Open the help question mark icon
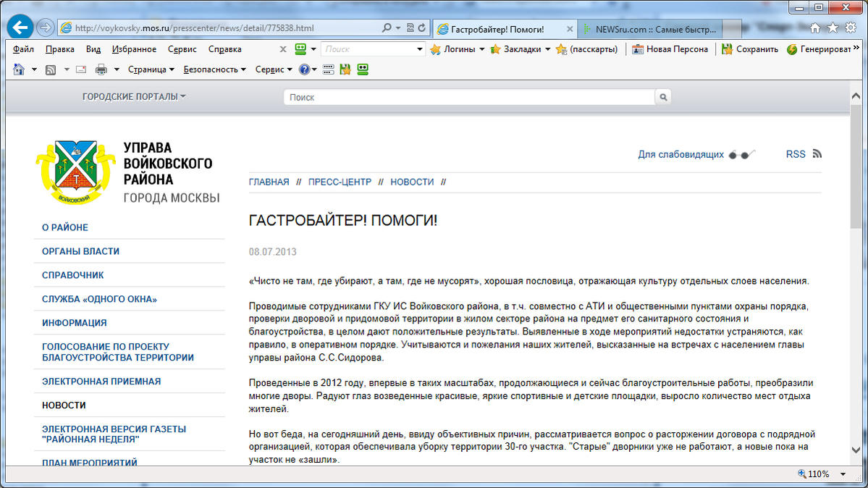This screenshot has width=868, height=488. 304,70
